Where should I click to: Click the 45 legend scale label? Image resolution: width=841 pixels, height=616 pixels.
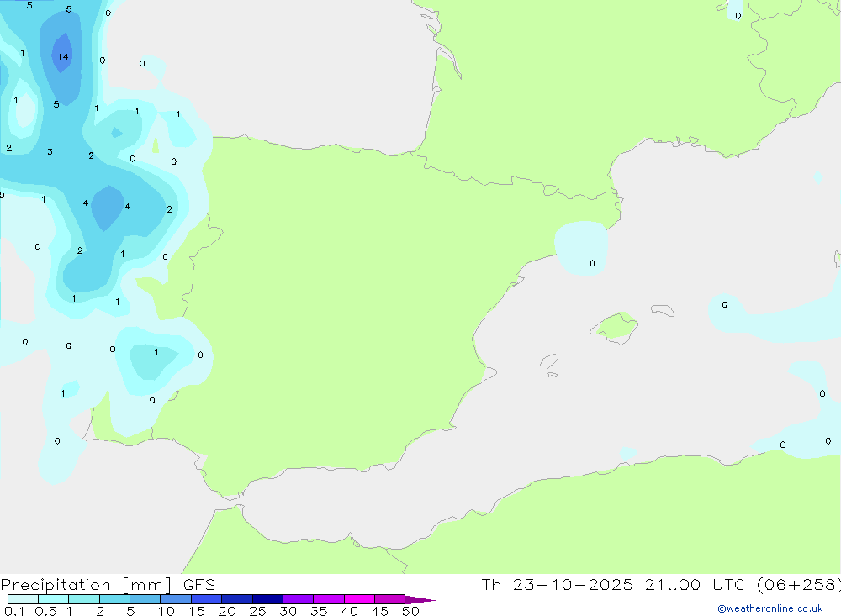coord(380,611)
